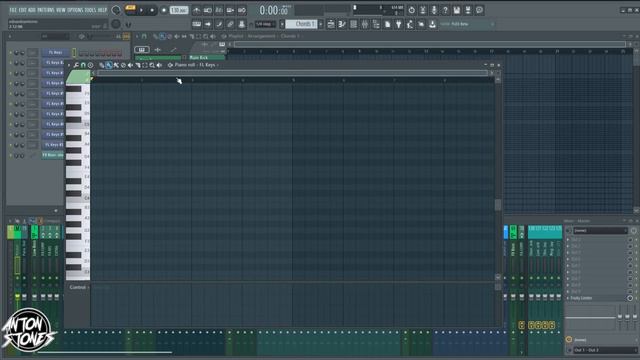Open the piano roll wrench tools menu
Image resolution: width=640 pixels, height=360 pixels.
76,65
